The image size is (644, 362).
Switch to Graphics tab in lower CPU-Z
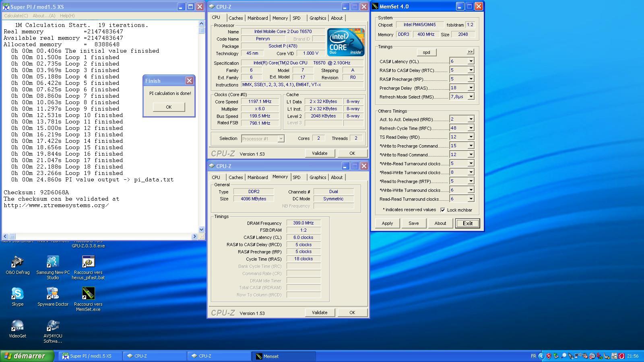[x=318, y=177]
